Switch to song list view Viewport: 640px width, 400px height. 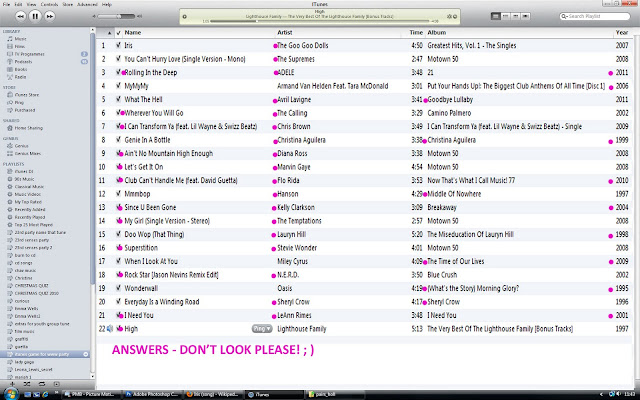click(496, 16)
